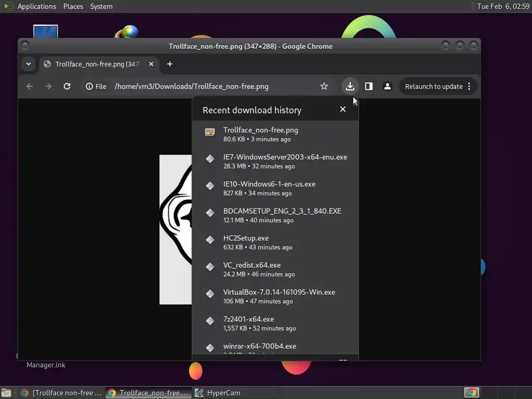Open winrar-x64-700b4.exe download entry

pyautogui.click(x=275, y=346)
